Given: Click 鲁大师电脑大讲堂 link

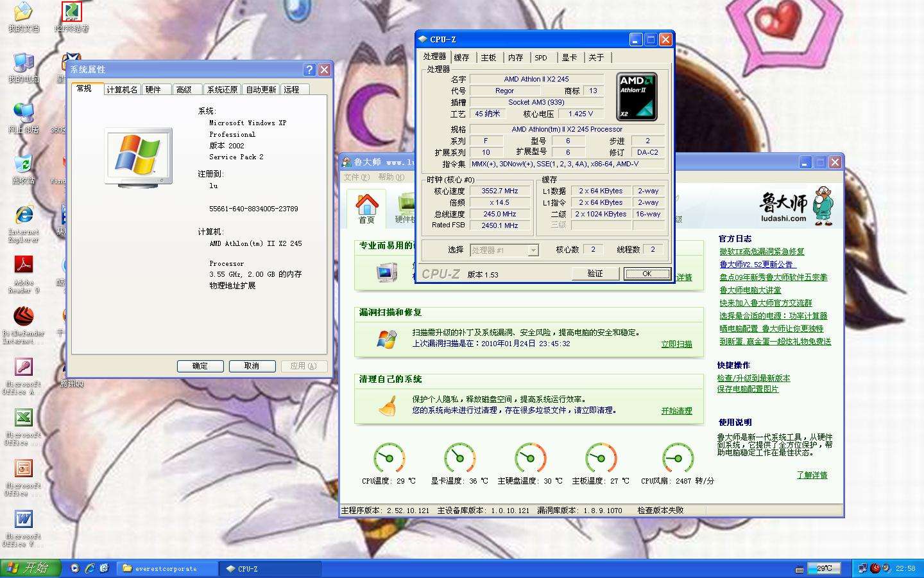Looking at the screenshot, I should (x=750, y=290).
